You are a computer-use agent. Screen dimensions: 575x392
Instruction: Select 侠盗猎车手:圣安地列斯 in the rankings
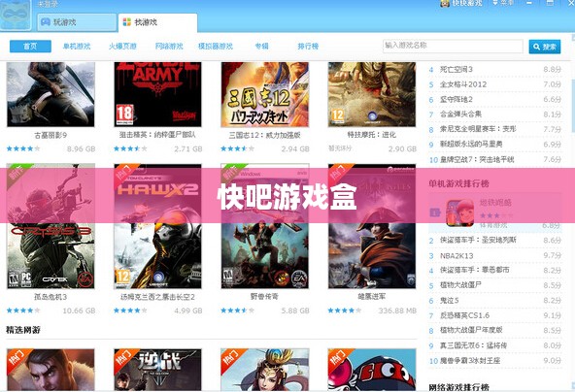click(478, 240)
